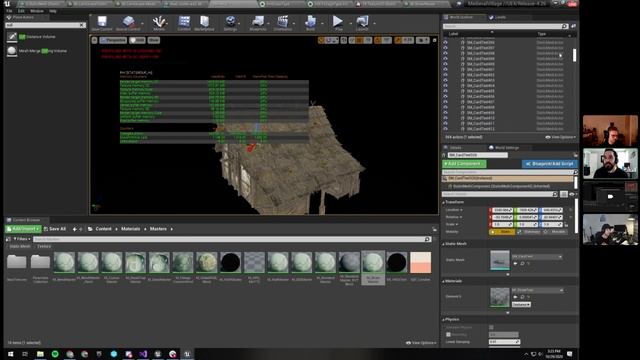Open the Marketplace toolbar icon
The image size is (640, 360).
tap(204, 23)
